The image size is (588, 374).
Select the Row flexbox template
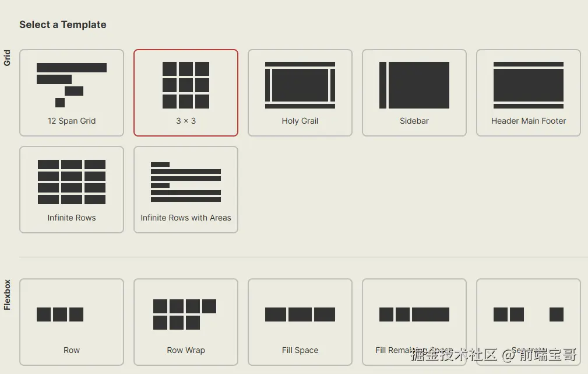(71, 321)
